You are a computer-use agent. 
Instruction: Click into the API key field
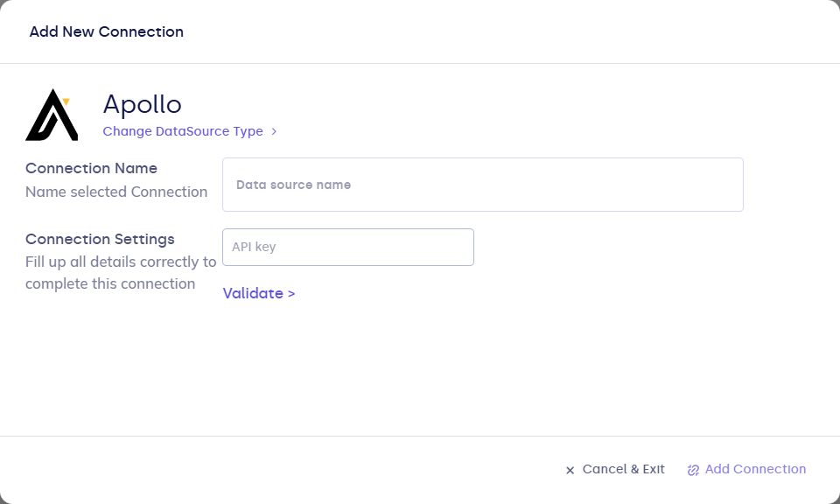tap(348, 247)
